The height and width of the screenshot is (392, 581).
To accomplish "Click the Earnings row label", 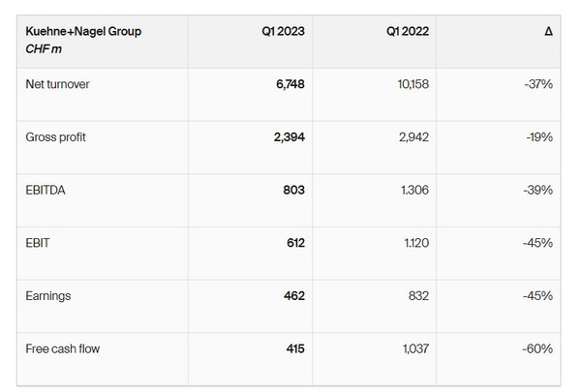I will 47,295.
